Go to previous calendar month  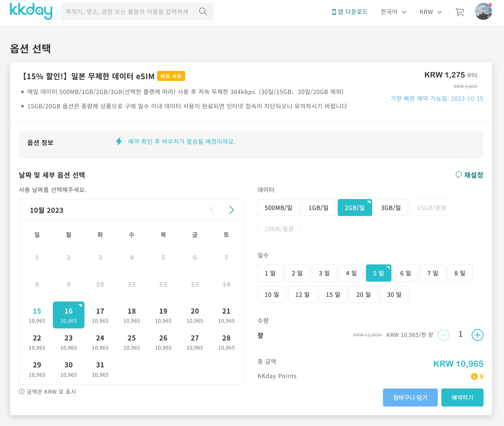click(x=212, y=210)
